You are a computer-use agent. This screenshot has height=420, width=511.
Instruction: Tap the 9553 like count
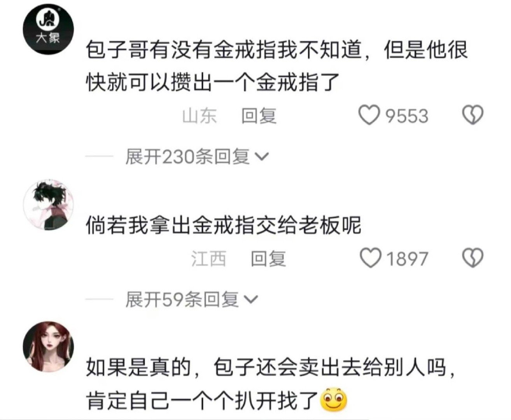click(407, 116)
